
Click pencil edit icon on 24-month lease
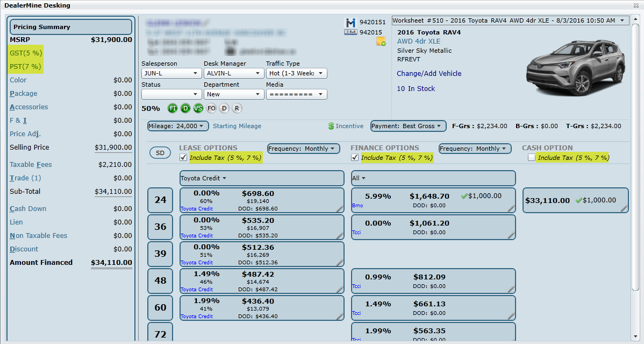click(x=340, y=209)
